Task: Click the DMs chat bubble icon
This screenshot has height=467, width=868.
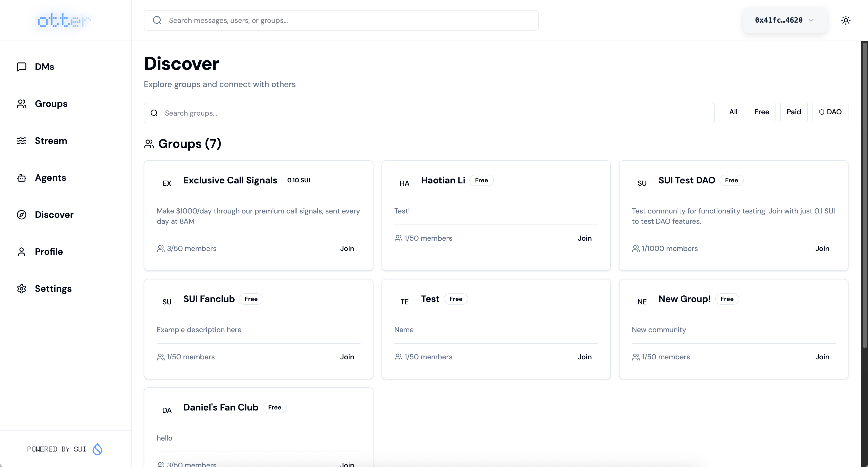Action: 22,67
